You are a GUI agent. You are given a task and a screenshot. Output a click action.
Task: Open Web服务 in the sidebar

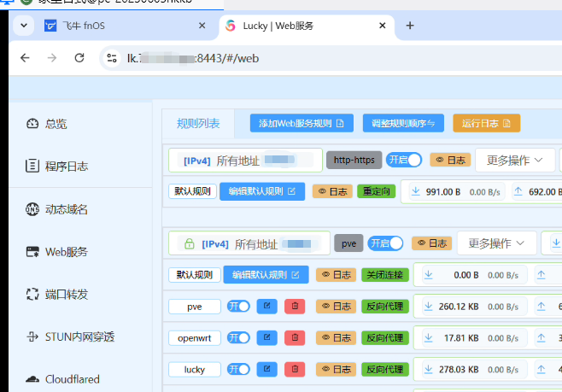click(66, 252)
